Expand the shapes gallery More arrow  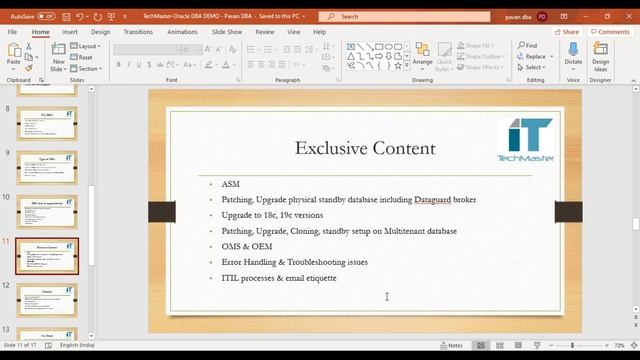pyautogui.click(x=407, y=66)
